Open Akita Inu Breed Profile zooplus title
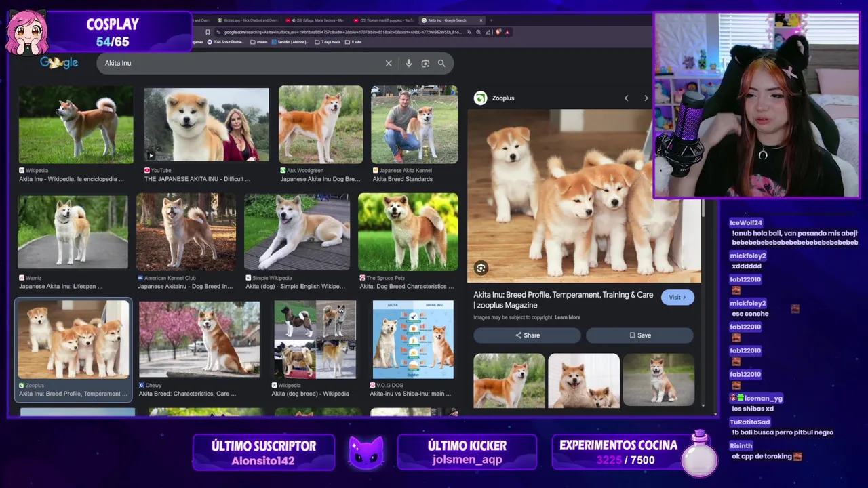Viewport: 868px width, 488px height. [x=564, y=300]
